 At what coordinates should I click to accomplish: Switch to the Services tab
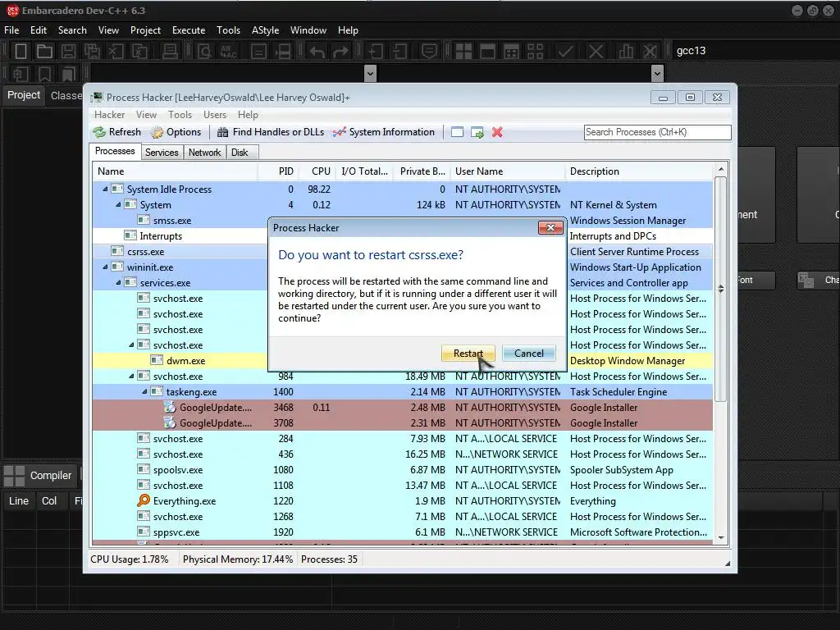point(162,152)
